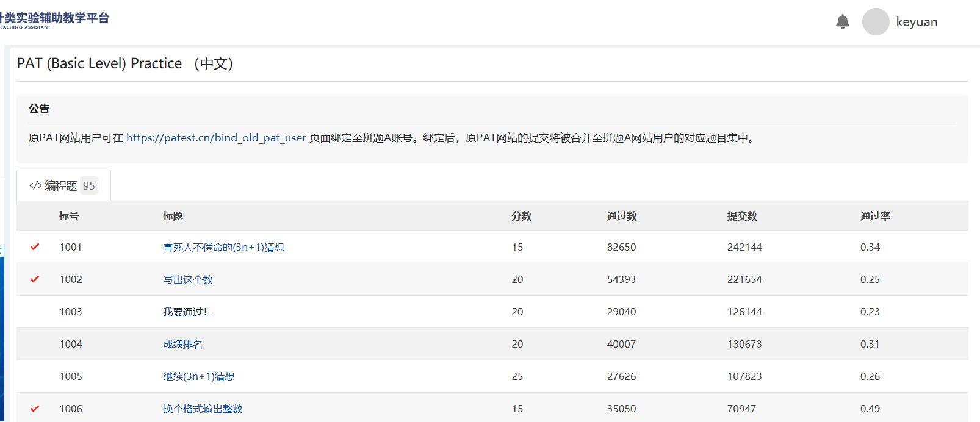Click pass rate 0.49
980x422 pixels.
click(x=870, y=409)
